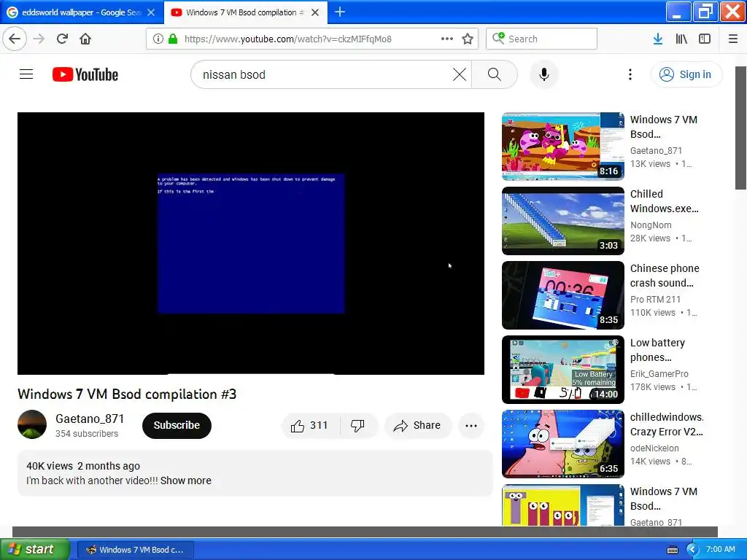Clear the YouTube search text with X
The width and height of the screenshot is (747, 560).
460,74
